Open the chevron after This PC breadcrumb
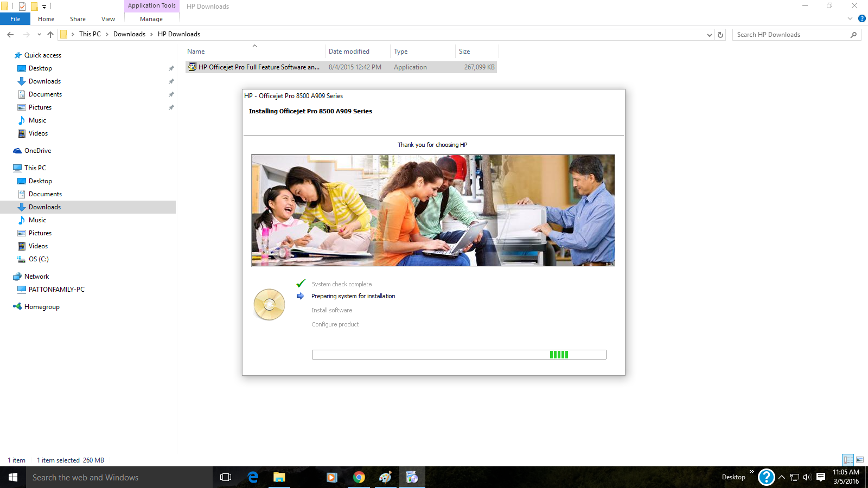This screenshot has width=868, height=488. 107,34
